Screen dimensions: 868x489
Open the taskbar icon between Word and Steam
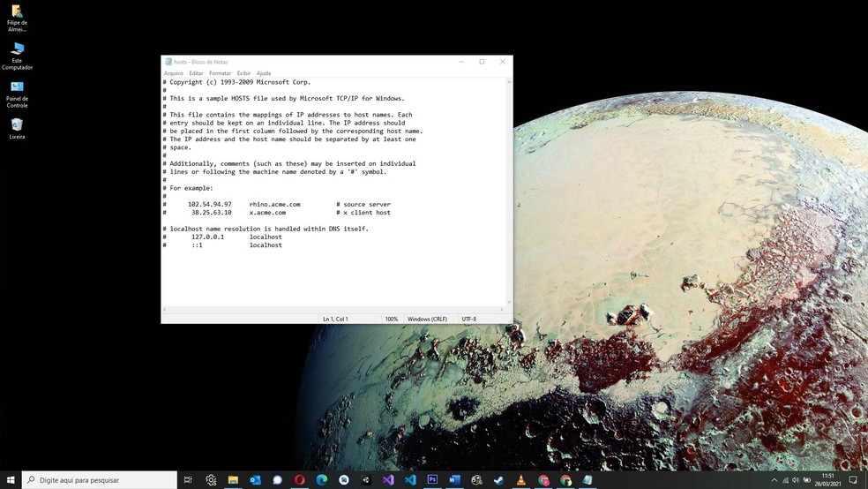pyautogui.click(x=476, y=480)
